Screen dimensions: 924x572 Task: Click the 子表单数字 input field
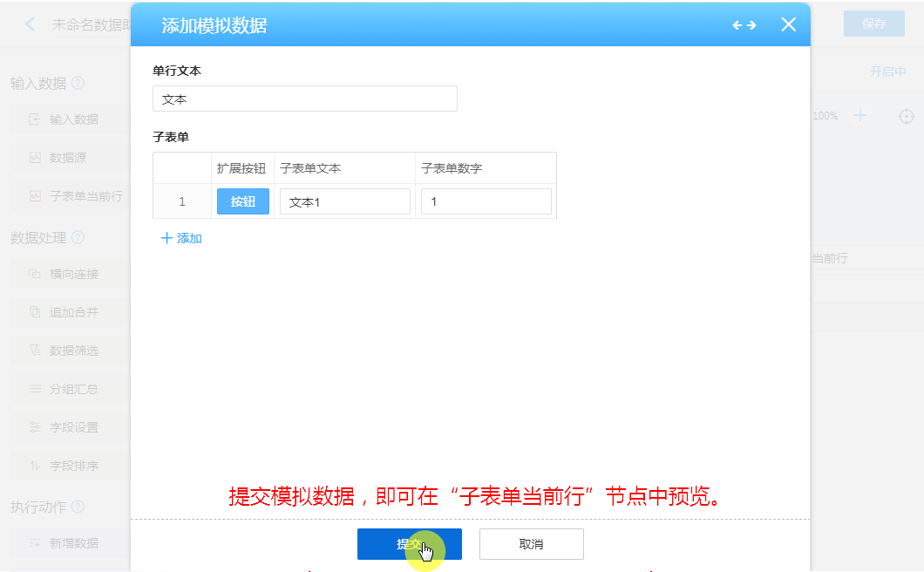point(486,202)
